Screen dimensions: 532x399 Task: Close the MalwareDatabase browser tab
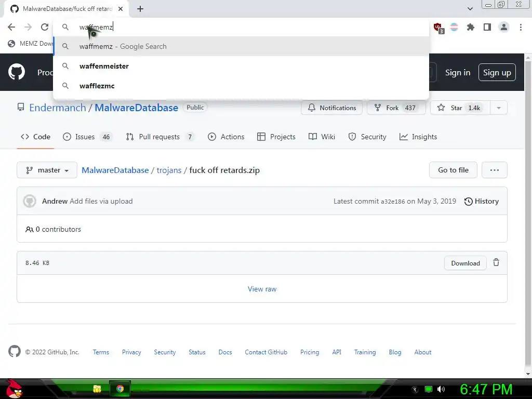pos(121,9)
